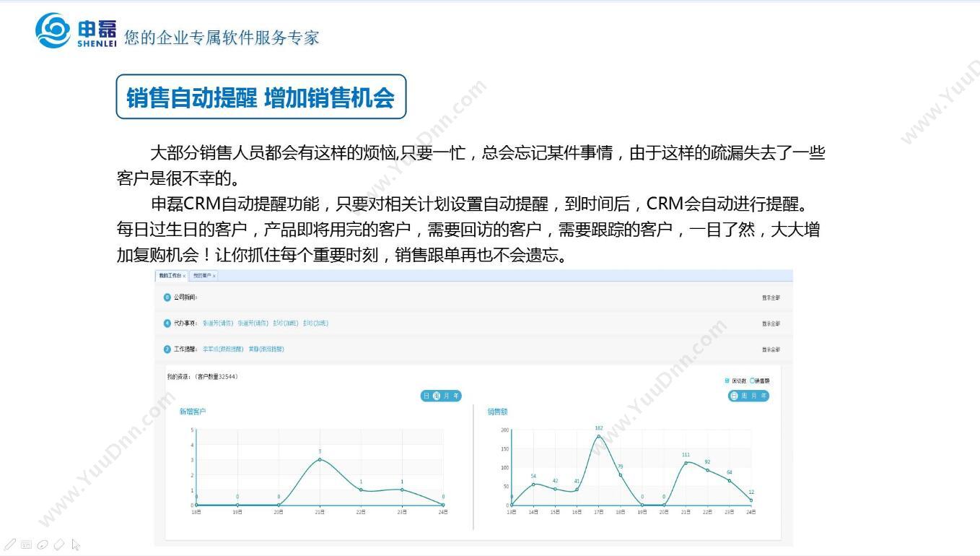Click the 您的企业专属软件服务专家 slogan

222,38
